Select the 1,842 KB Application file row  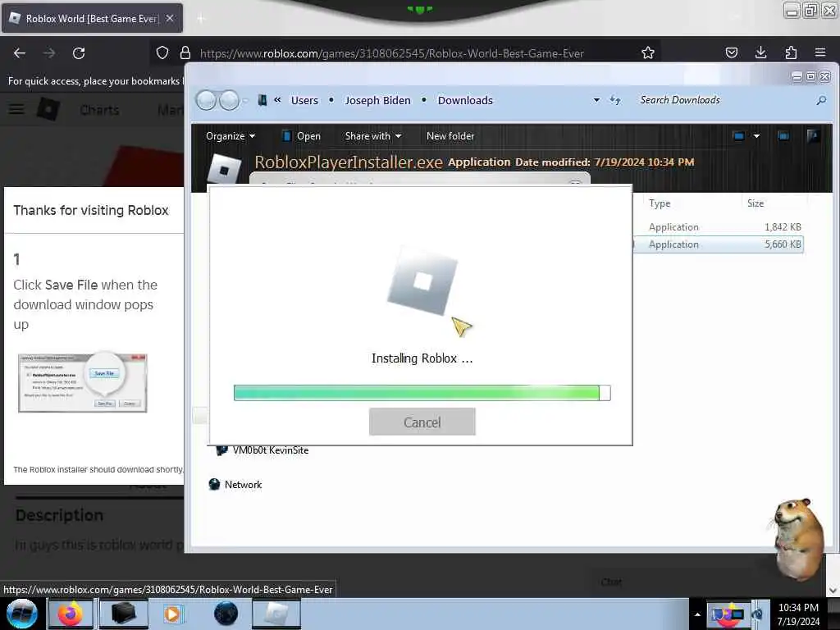pyautogui.click(x=719, y=227)
